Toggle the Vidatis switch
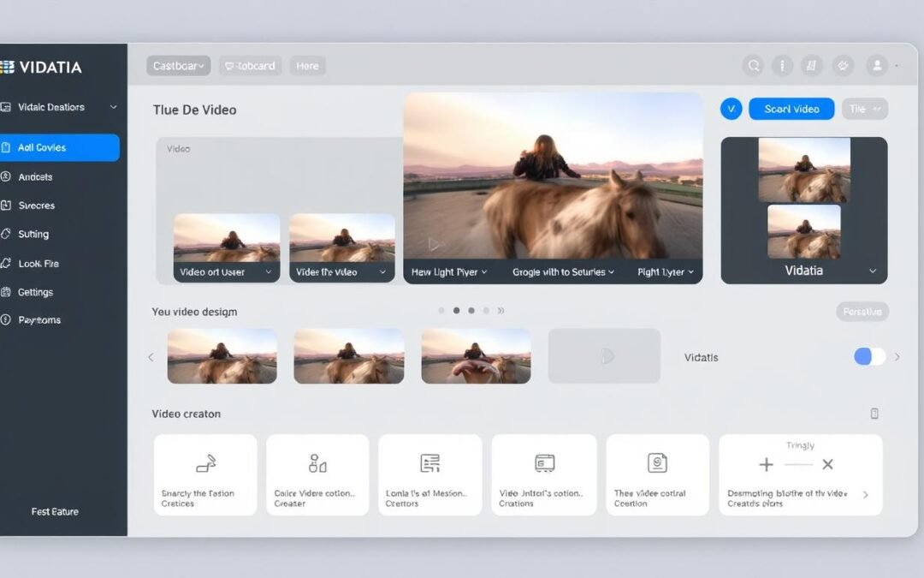Image resolution: width=924 pixels, height=578 pixels. point(869,356)
